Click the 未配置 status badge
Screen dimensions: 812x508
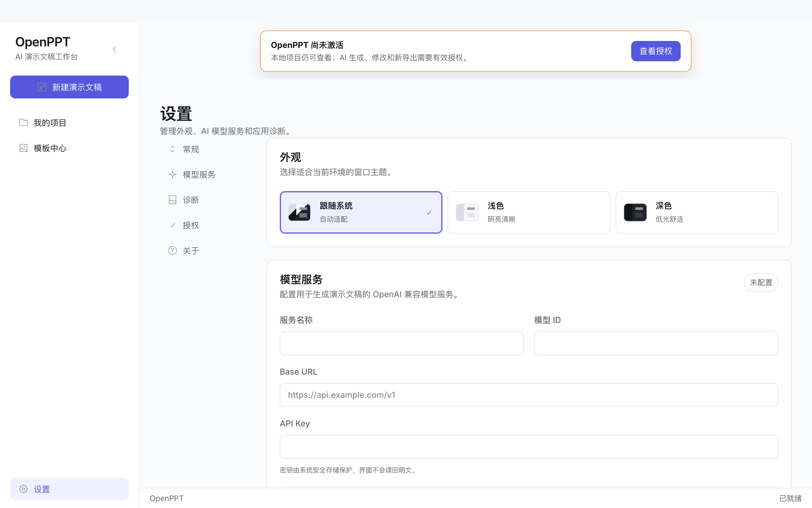point(761,283)
